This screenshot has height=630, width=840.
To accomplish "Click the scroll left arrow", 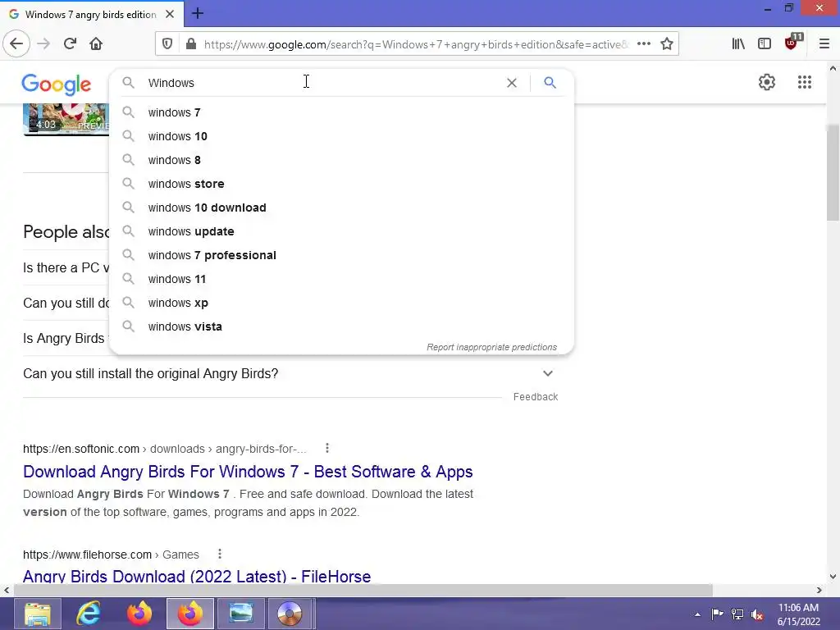I will tap(6, 590).
